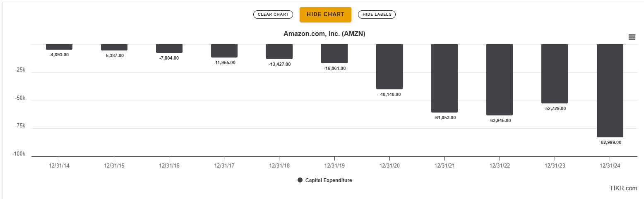Click the Capital Expenditure legend dot
This screenshot has width=644, height=199.
pyautogui.click(x=300, y=180)
